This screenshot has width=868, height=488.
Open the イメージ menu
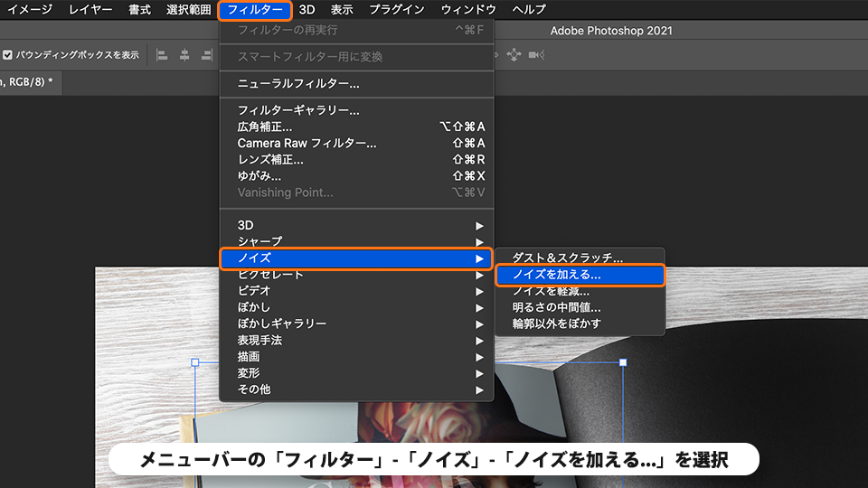coord(29,9)
